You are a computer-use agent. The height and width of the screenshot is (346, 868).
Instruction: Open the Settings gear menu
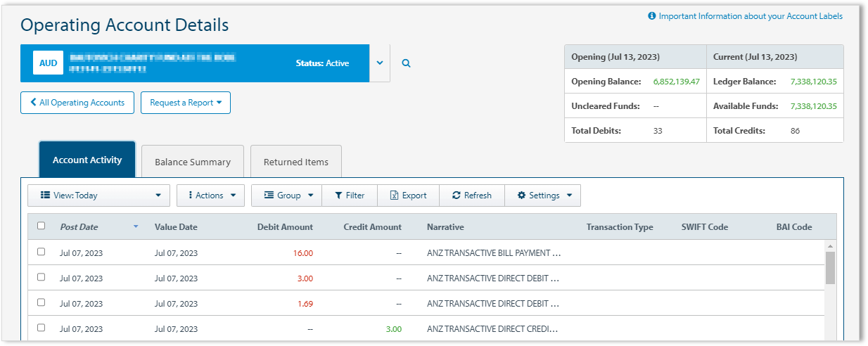pyautogui.click(x=544, y=196)
